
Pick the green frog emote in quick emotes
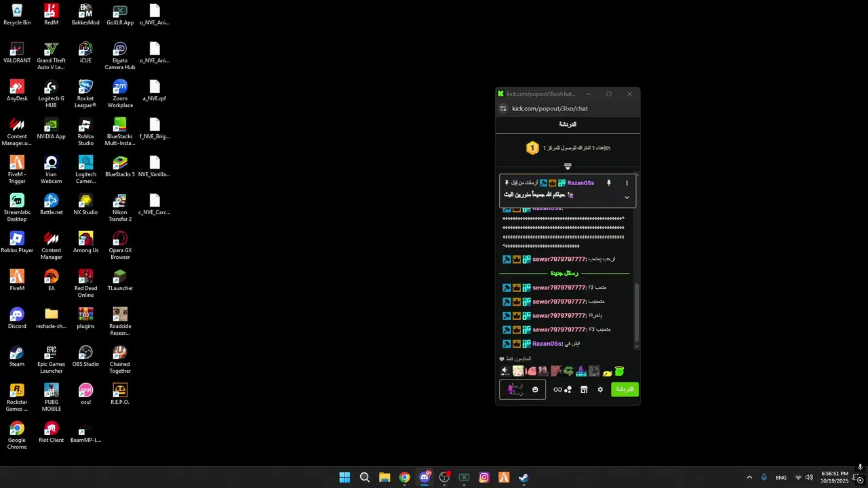click(x=568, y=371)
